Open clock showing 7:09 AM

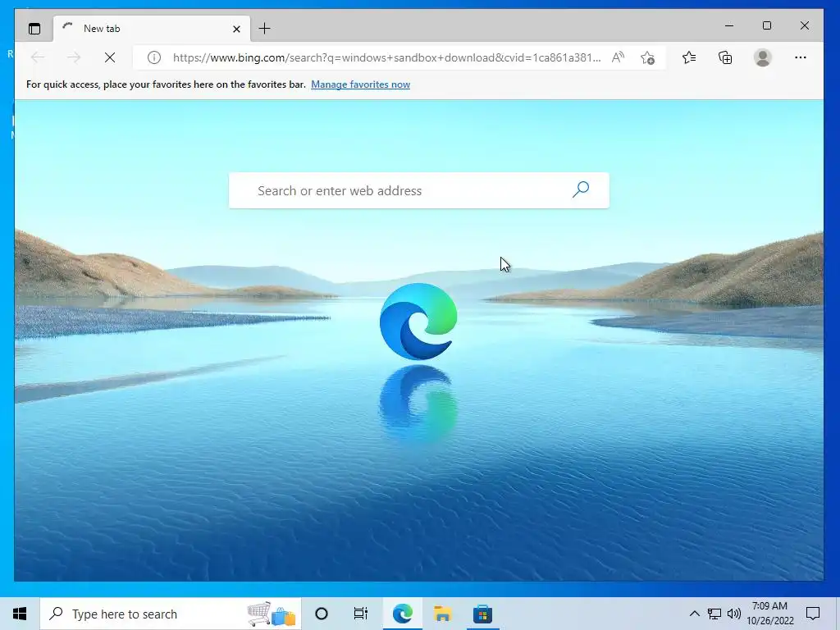[769, 614]
